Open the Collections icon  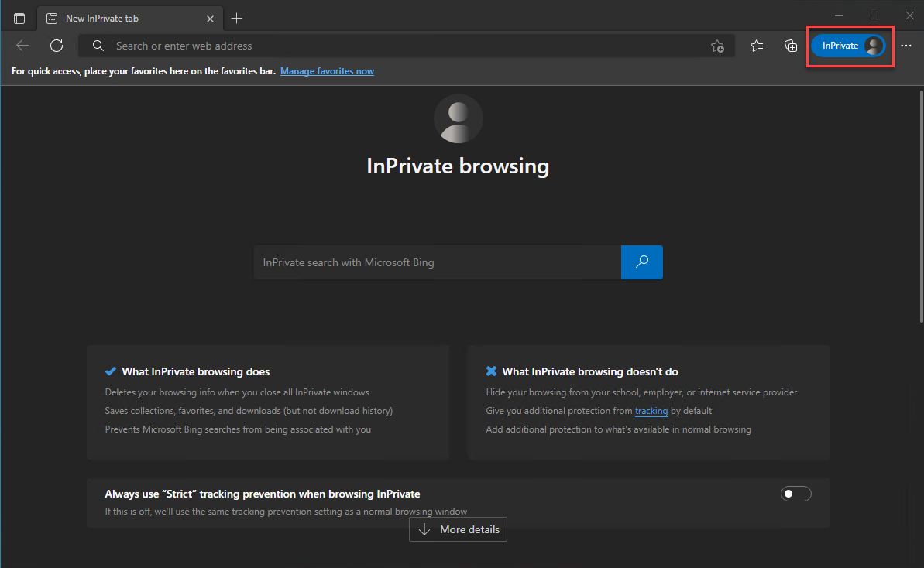click(791, 46)
